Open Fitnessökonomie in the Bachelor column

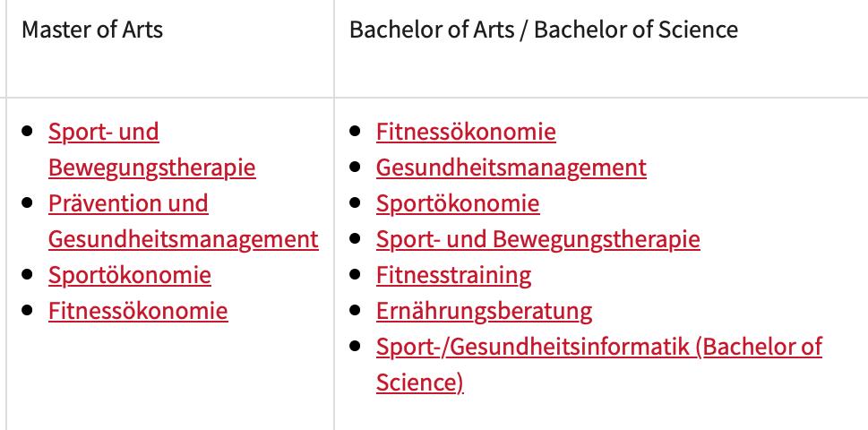(466, 133)
